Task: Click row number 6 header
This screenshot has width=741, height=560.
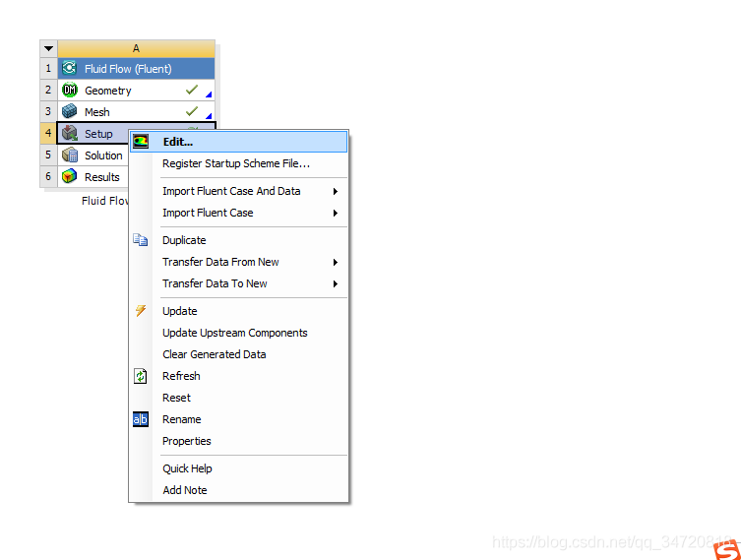Action: (x=48, y=177)
